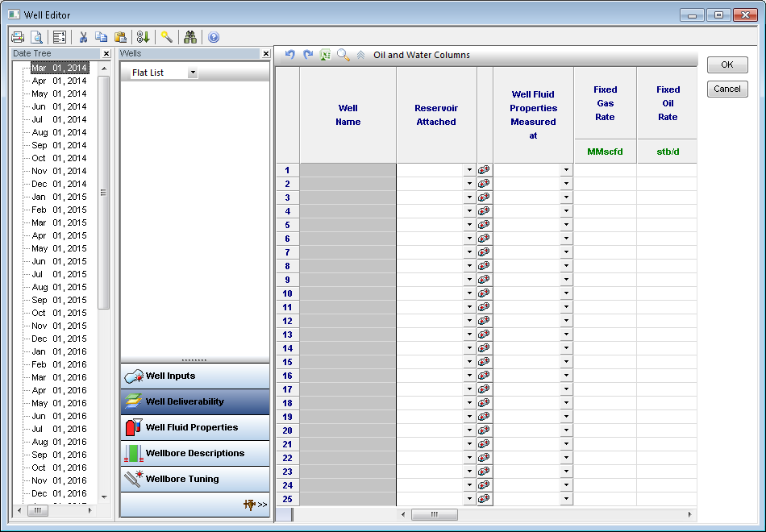Click the link icon in row 12
This screenshot has width=766, height=532.
[x=484, y=321]
